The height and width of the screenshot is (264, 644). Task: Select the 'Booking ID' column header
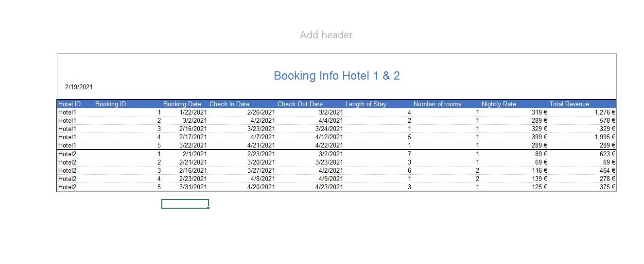(110, 104)
